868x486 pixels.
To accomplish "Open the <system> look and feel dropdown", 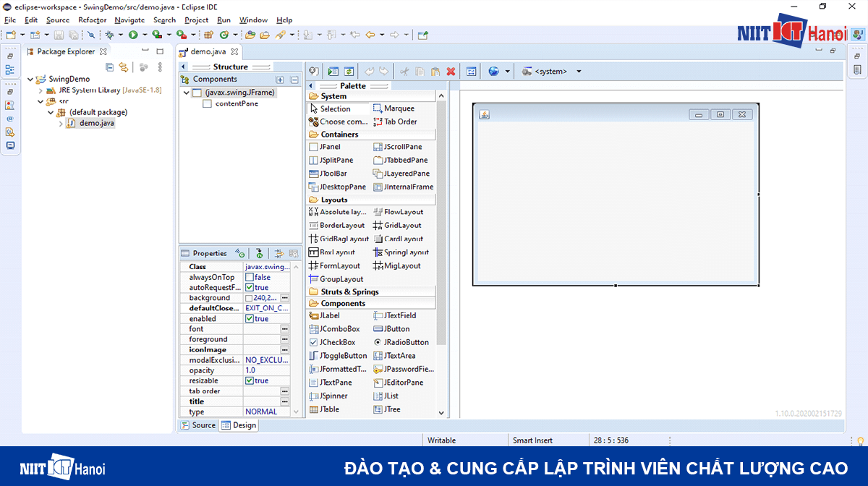I will tap(578, 71).
